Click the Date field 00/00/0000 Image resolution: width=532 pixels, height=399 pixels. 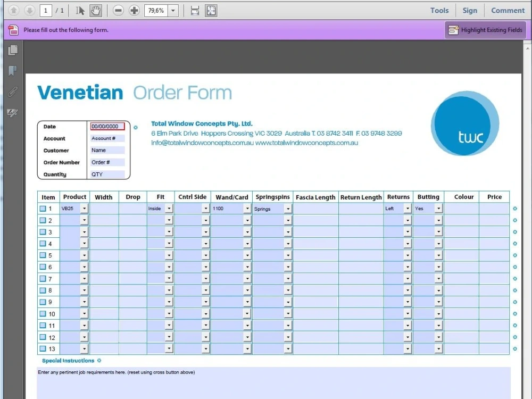[x=107, y=127]
